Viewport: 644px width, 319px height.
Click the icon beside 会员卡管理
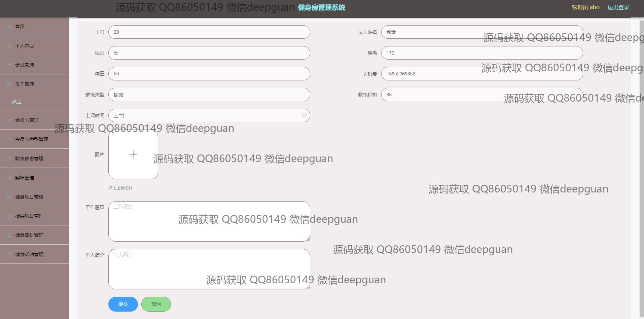(x=9, y=120)
